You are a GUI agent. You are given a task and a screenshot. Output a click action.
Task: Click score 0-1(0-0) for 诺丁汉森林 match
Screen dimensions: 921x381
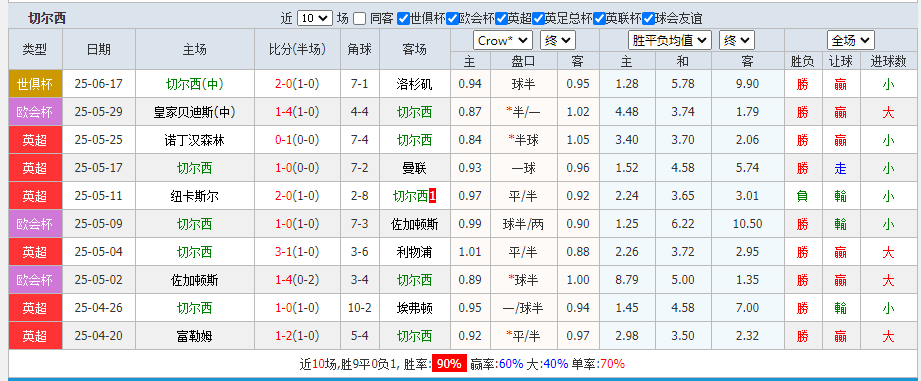tap(297, 140)
